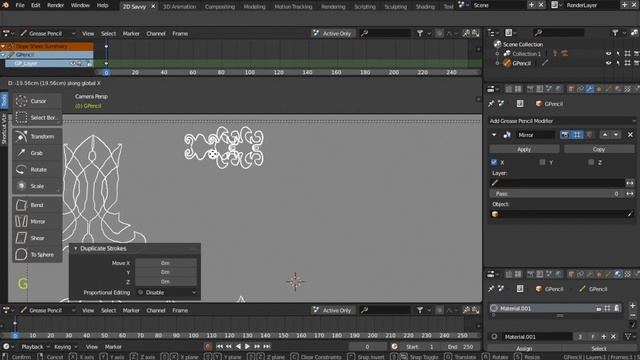Collapse the Duplicate Strokes panel
Viewport: 640px width, 360px height.
[x=76, y=248]
